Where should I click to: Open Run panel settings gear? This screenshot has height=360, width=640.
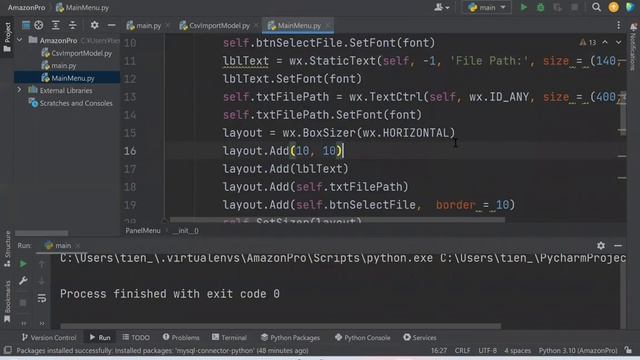(x=601, y=246)
